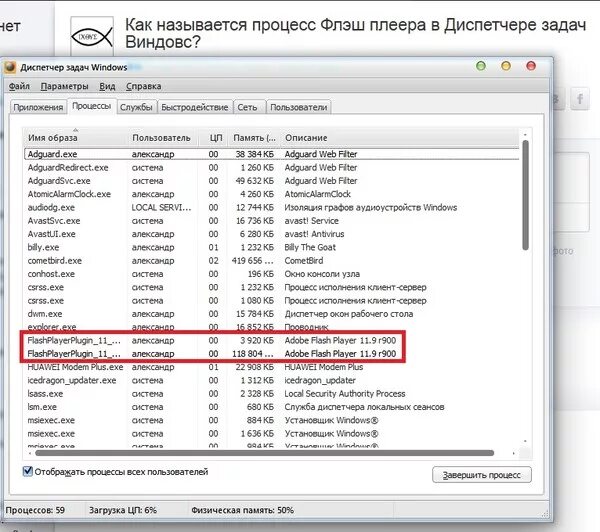Select the csrss.exe row with 1 080 КБ

click(272, 300)
